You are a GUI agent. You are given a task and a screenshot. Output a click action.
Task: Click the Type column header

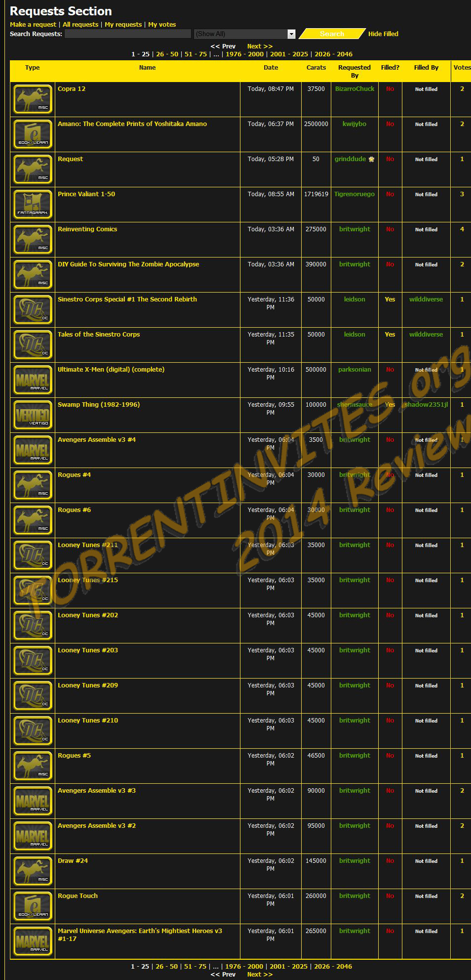[32, 68]
